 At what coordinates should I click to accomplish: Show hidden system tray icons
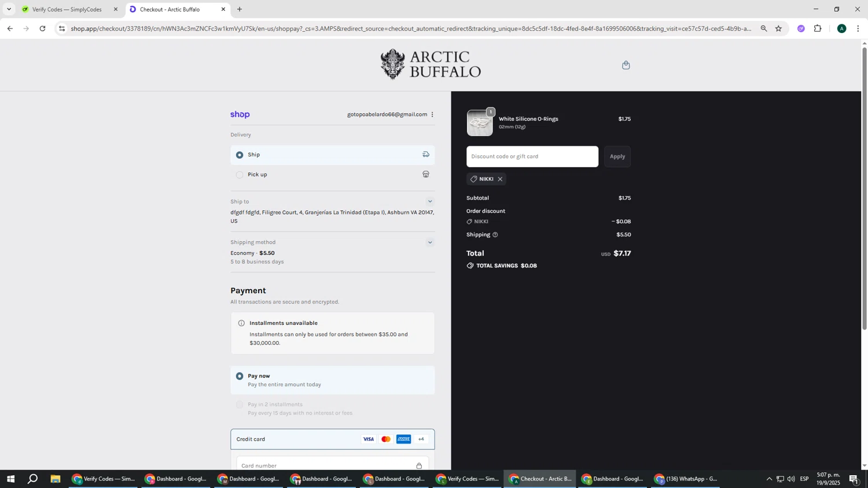pos(769,479)
